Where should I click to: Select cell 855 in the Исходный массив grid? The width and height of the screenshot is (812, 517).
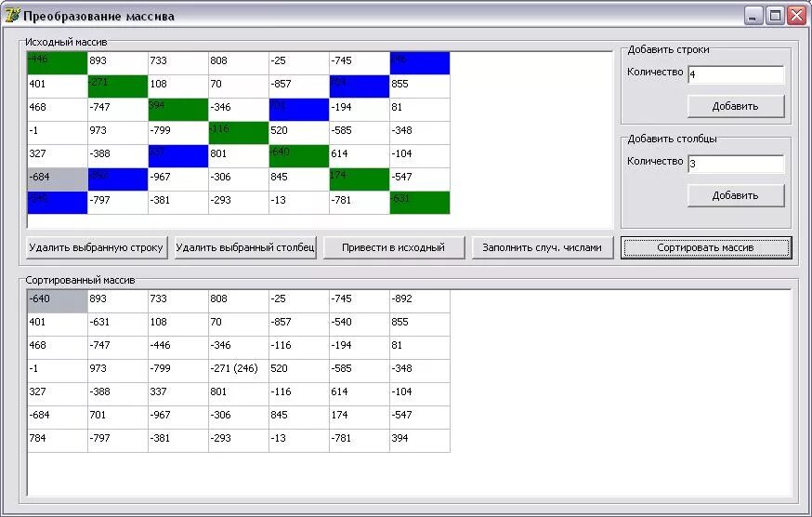click(x=420, y=86)
